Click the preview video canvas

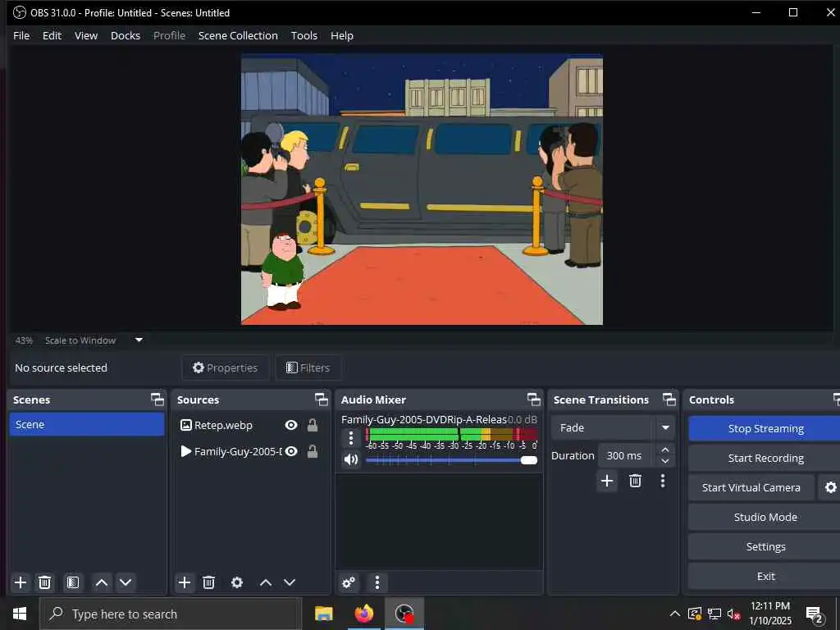422,189
